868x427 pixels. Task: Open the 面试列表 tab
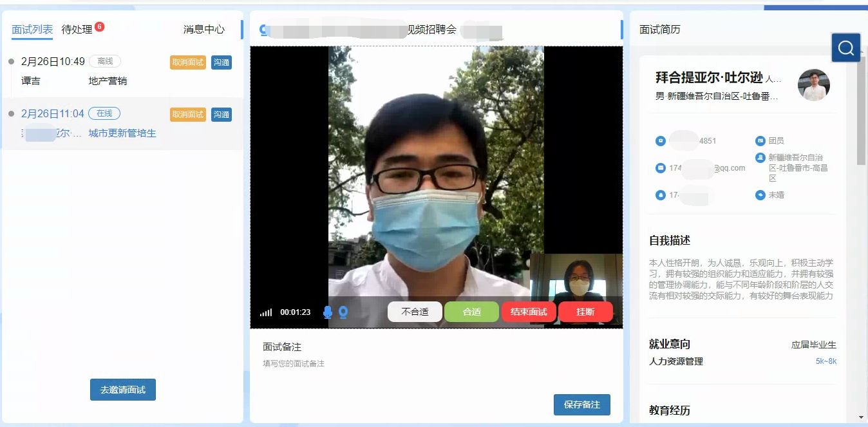click(32, 30)
